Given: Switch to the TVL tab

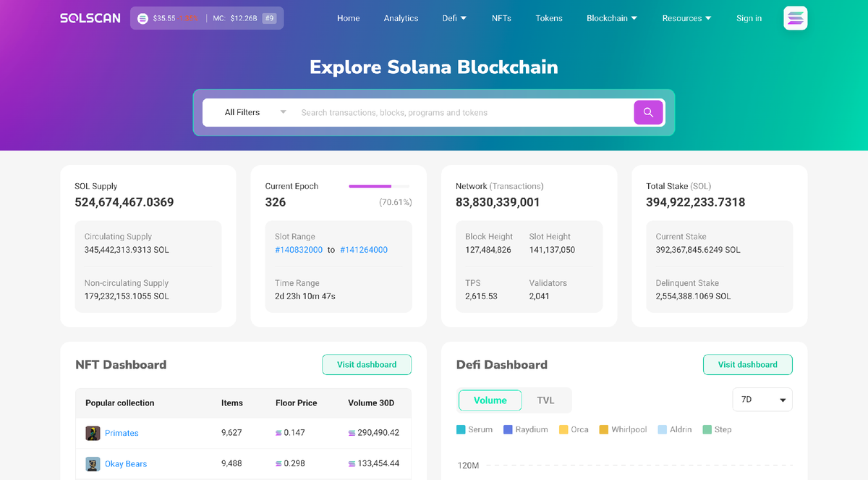Looking at the screenshot, I should click(x=545, y=400).
